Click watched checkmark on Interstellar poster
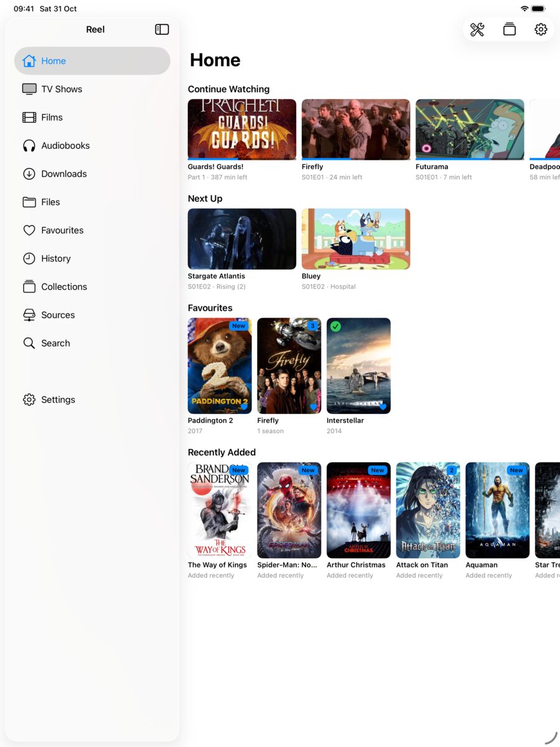This screenshot has width=560, height=747. coord(335,326)
